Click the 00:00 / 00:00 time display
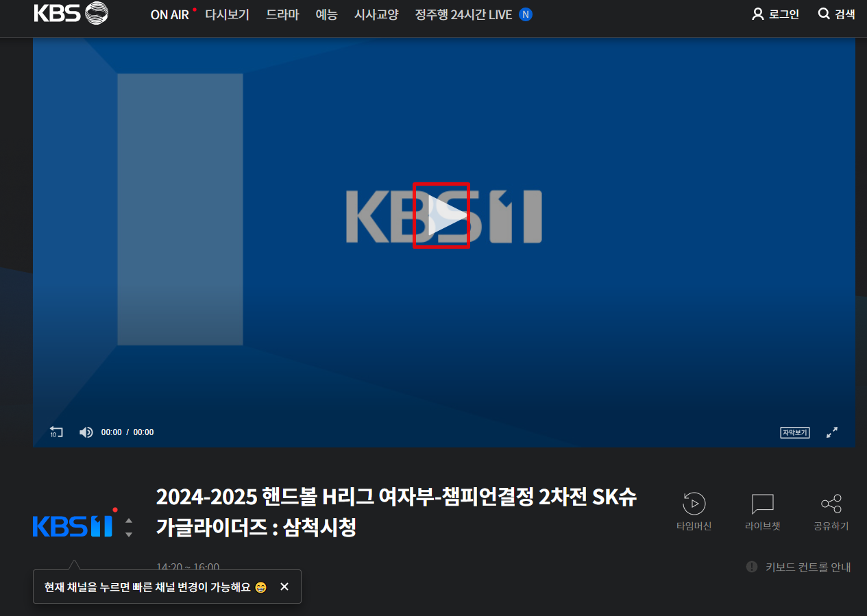 click(x=127, y=432)
